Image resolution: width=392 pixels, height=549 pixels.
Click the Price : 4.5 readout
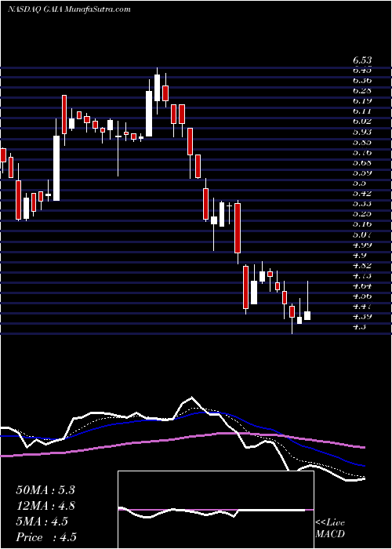[x=46, y=537]
